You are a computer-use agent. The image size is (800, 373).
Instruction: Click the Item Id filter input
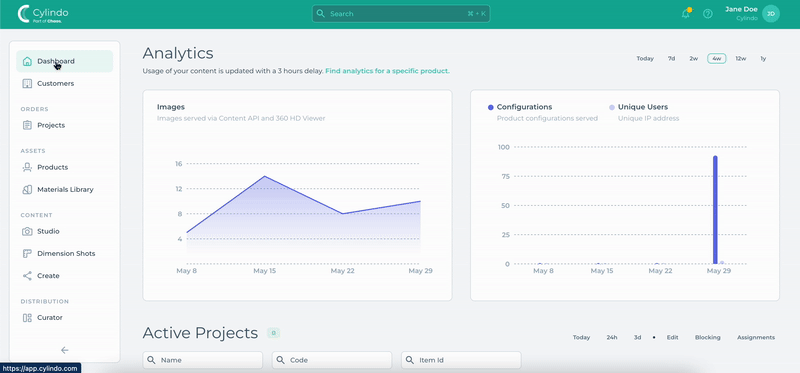click(x=461, y=360)
